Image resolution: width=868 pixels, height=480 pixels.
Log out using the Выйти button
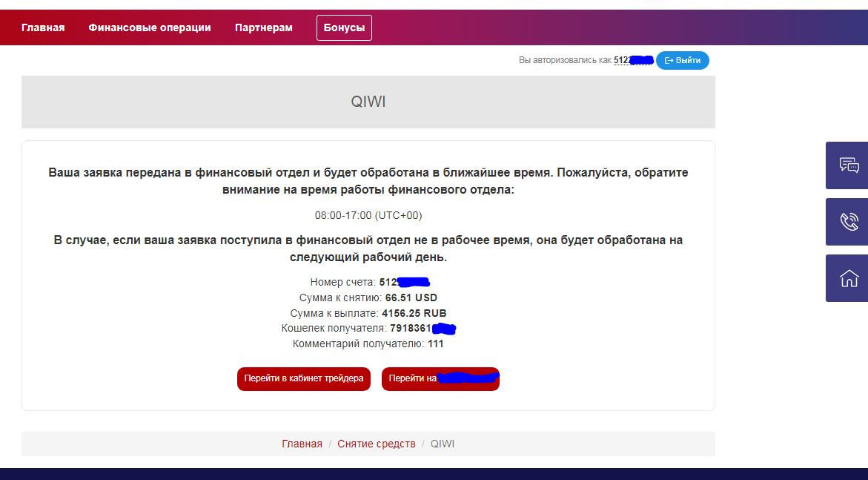tap(683, 60)
